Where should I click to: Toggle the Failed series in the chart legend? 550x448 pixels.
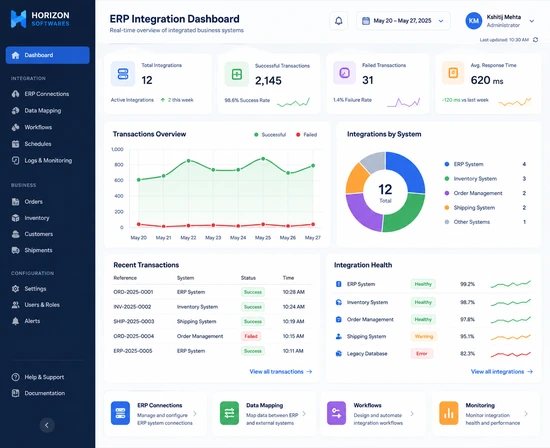point(306,134)
